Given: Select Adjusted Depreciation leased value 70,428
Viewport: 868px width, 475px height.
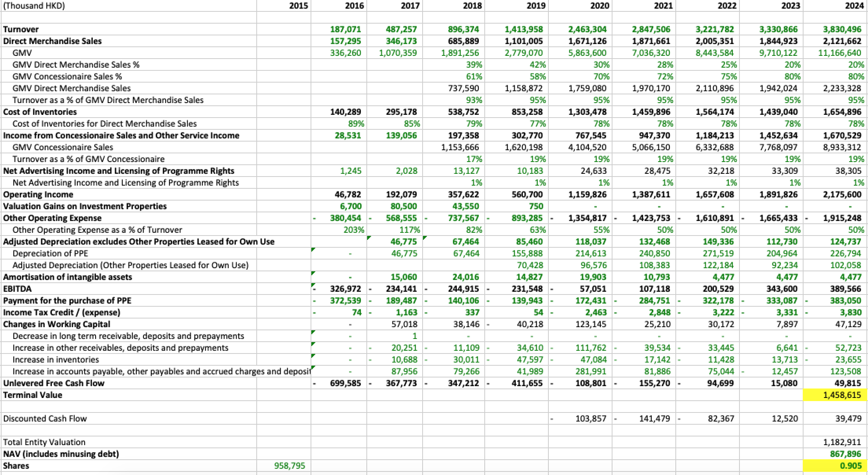Looking at the screenshot, I should pyautogui.click(x=530, y=265).
